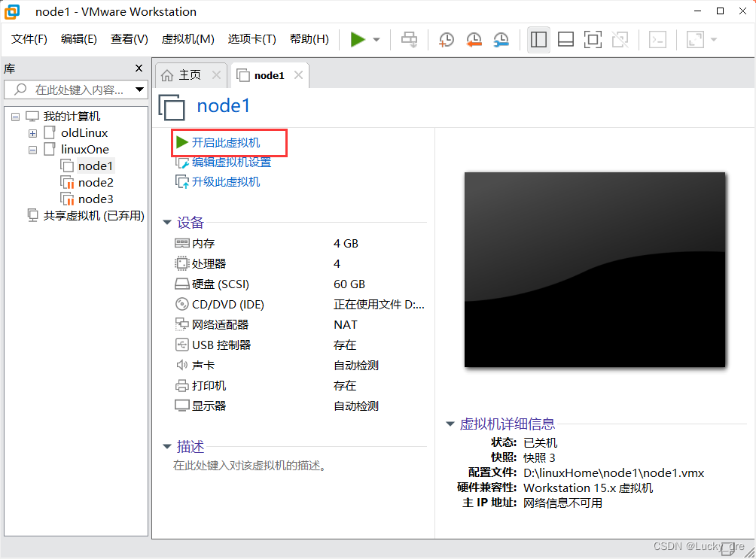Click the green power-on toolbar button
Image resolution: width=756 pixels, height=559 pixels.
point(357,40)
